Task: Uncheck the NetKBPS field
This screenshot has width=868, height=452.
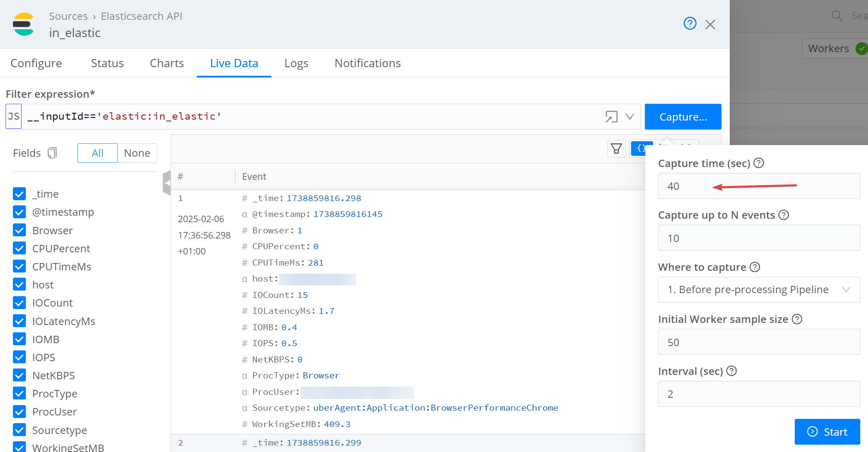Action: [x=19, y=375]
